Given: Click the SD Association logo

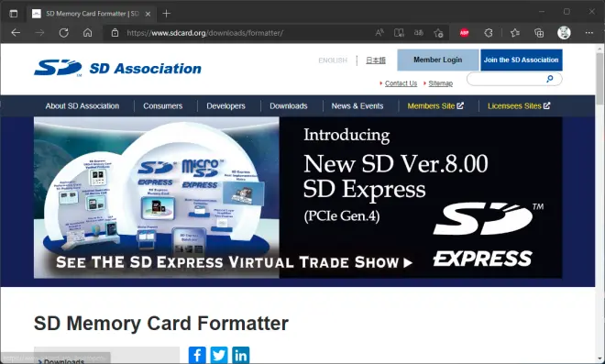Looking at the screenshot, I should (117, 68).
